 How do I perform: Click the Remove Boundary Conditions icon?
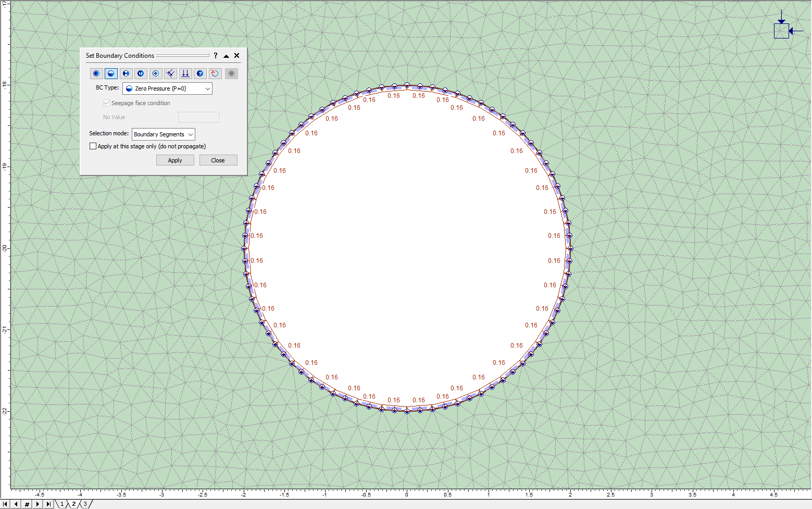click(x=215, y=73)
